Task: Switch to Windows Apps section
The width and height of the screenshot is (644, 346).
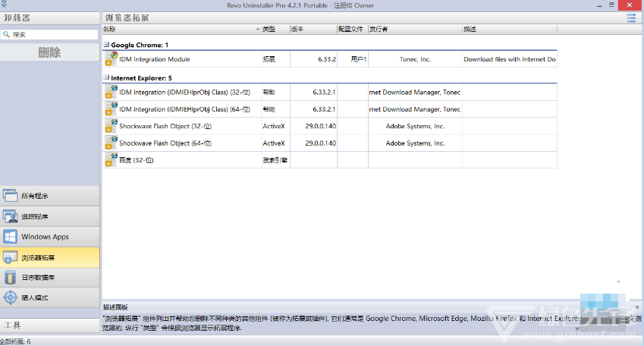Action: point(50,237)
